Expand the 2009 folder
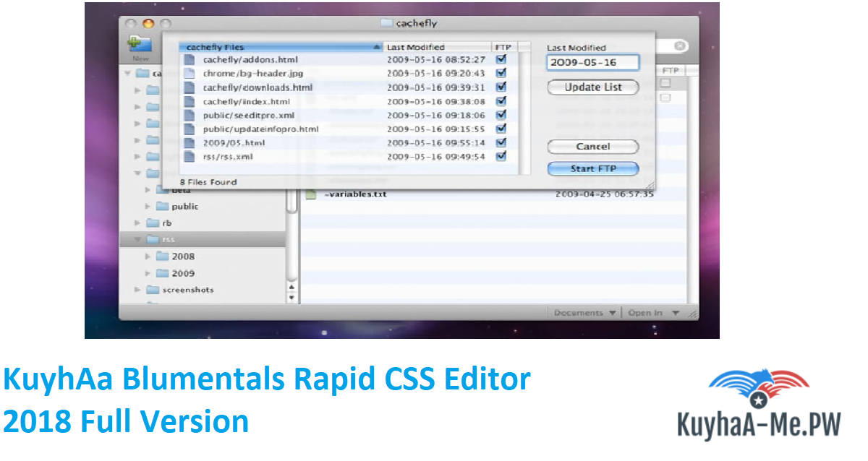This screenshot has width=868, height=461. [x=148, y=273]
